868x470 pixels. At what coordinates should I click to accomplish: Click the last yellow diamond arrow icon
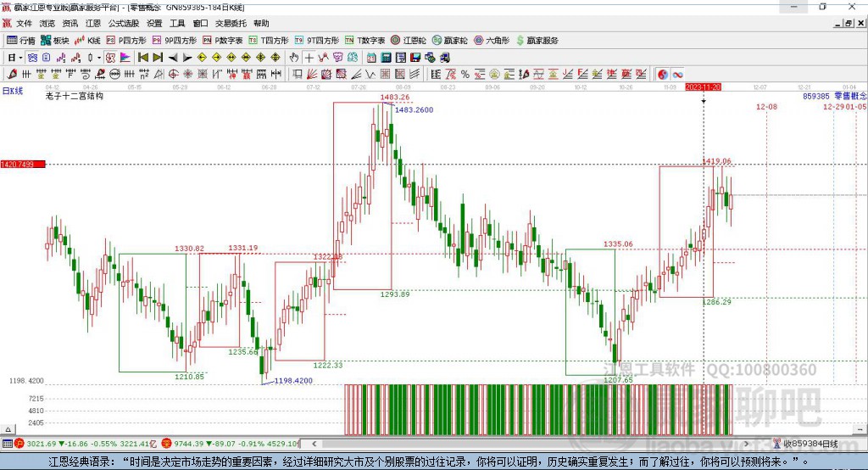coord(275,58)
